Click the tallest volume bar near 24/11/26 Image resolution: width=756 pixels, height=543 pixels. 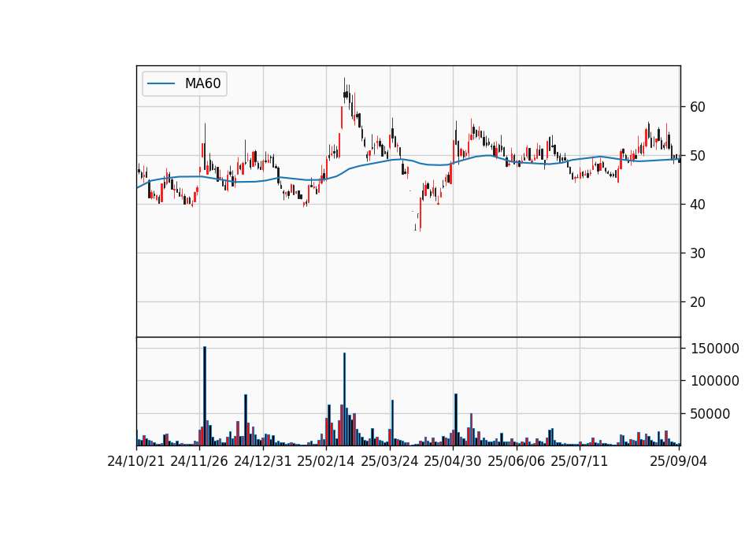click(205, 396)
